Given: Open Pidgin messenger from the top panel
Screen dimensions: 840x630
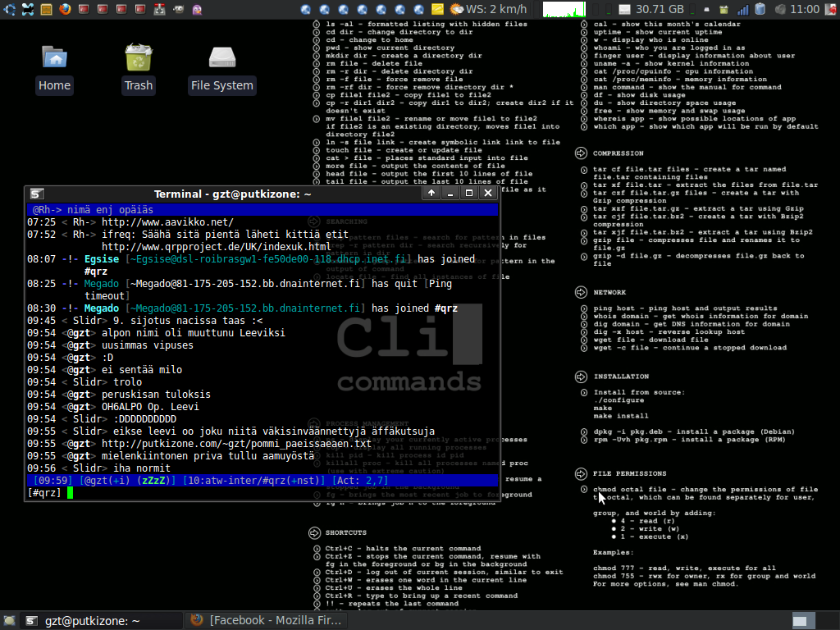Looking at the screenshot, I should pyautogui.click(x=198, y=9).
